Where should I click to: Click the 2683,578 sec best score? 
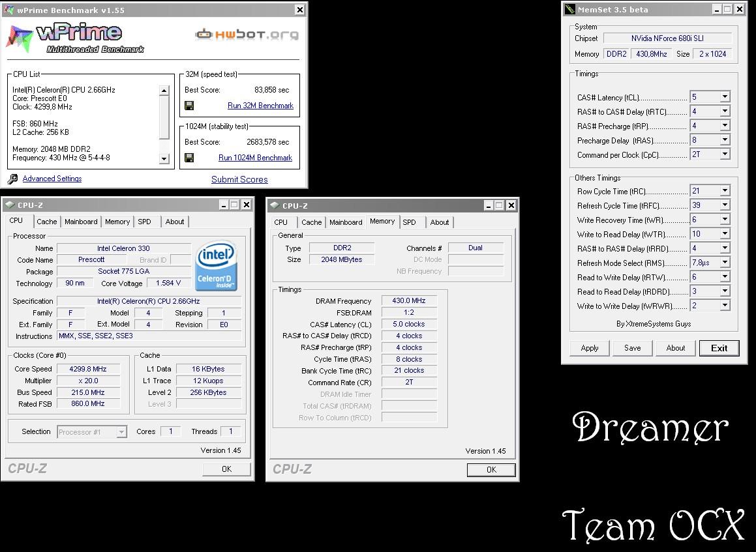tap(267, 142)
